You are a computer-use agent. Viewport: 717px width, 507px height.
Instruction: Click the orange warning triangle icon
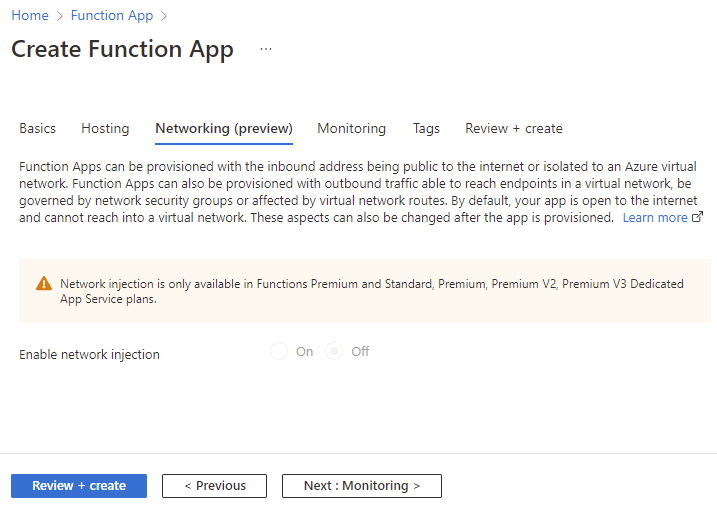(x=44, y=283)
